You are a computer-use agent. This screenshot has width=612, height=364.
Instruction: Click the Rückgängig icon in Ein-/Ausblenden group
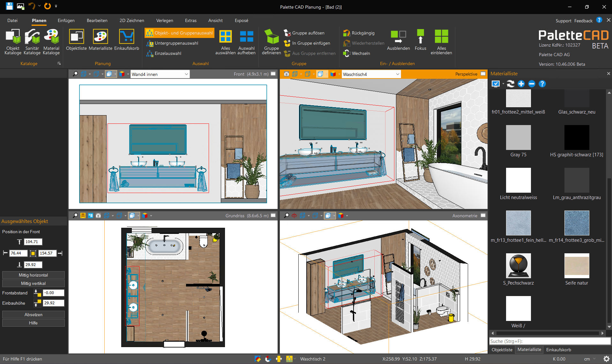[347, 33]
